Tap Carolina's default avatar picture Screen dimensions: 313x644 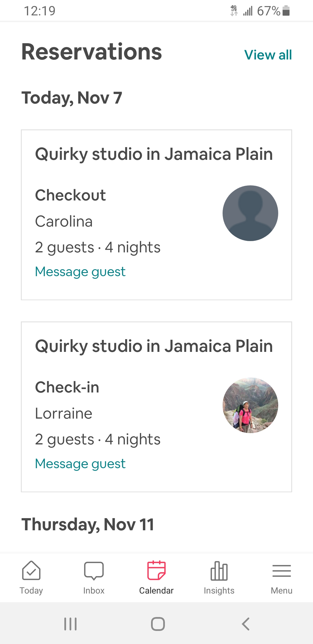coord(250,213)
